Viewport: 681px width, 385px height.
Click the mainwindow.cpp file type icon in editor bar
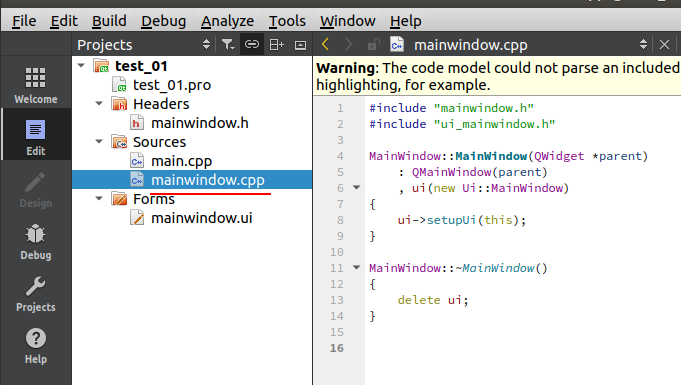point(397,44)
